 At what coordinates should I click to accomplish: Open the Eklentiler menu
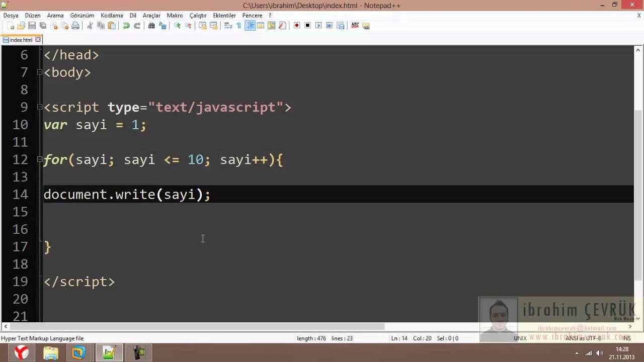[x=224, y=16]
